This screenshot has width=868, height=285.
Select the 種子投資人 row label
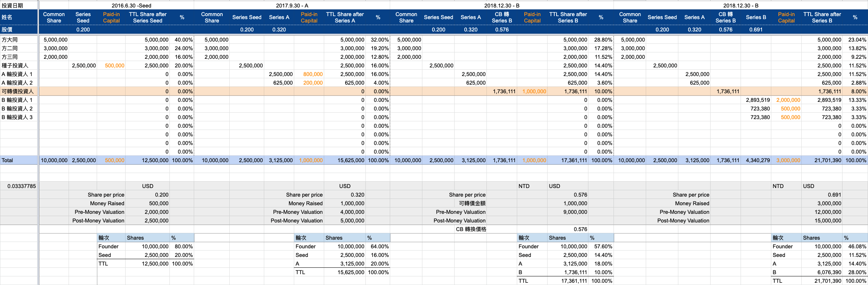tap(19, 66)
